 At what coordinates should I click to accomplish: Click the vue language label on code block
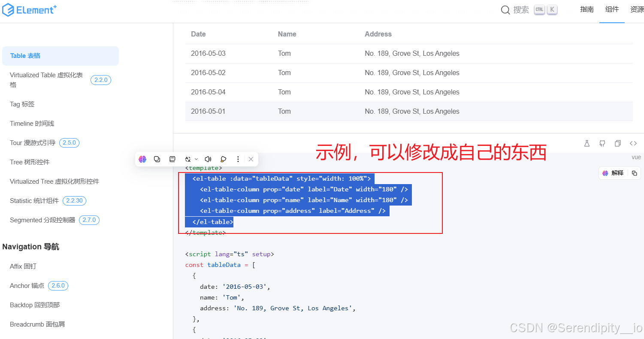[x=636, y=157]
